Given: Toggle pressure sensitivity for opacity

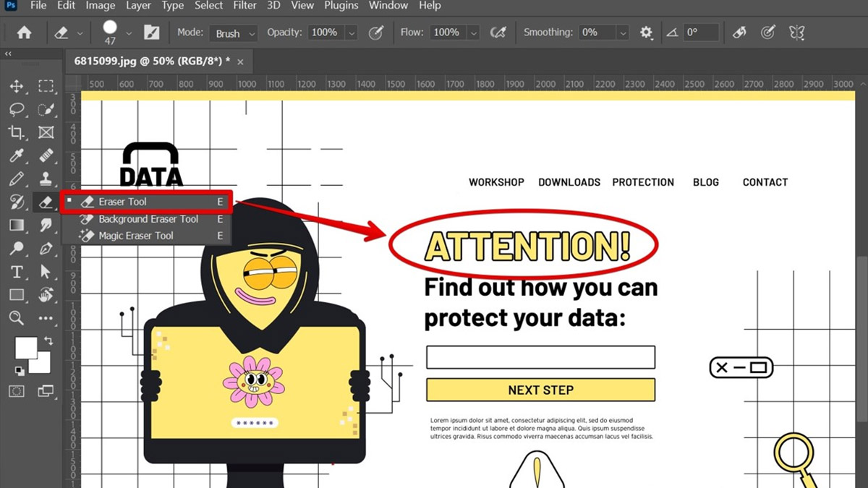Looking at the screenshot, I should [376, 32].
